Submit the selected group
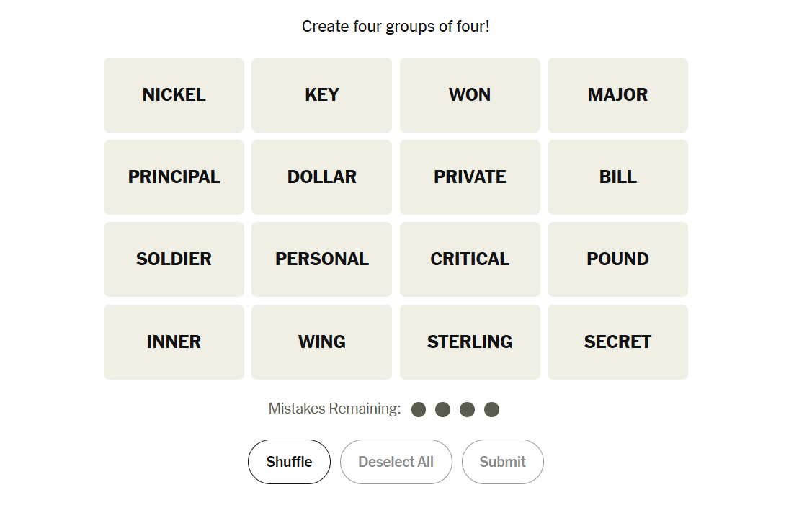 [502, 462]
